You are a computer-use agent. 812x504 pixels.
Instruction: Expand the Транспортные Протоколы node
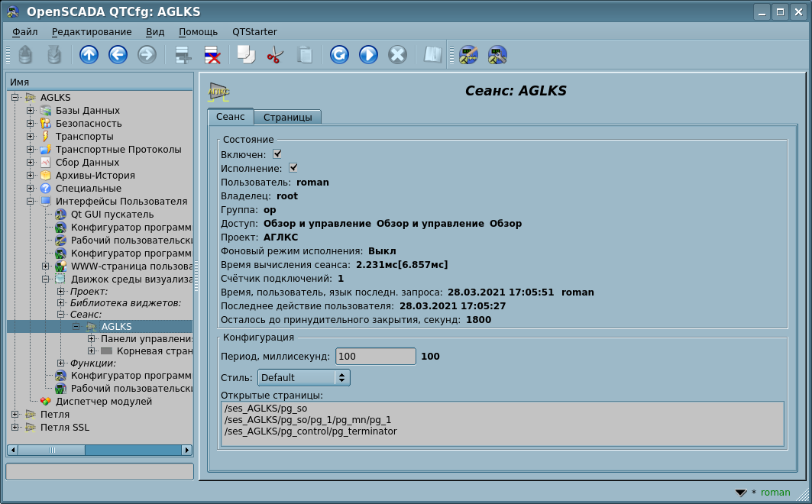pyautogui.click(x=30, y=149)
